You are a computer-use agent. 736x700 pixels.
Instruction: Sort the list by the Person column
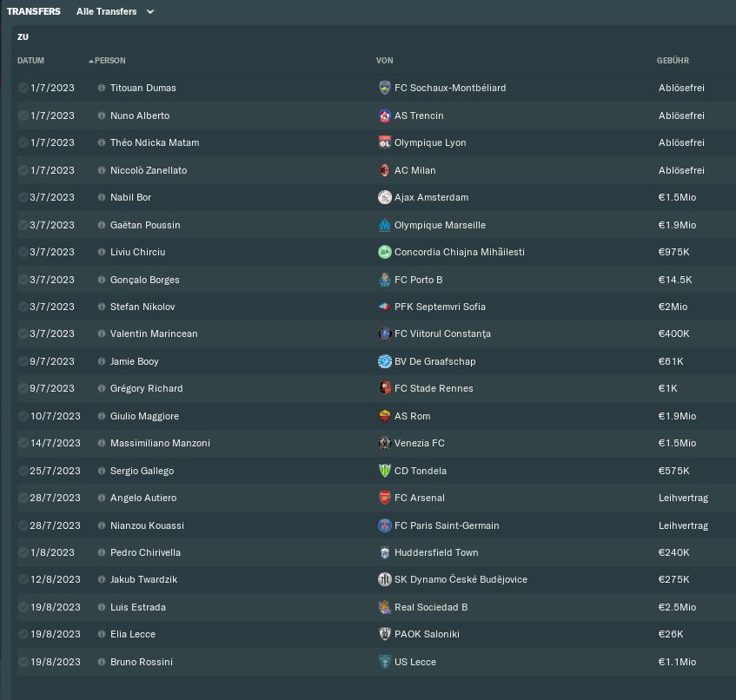point(108,61)
